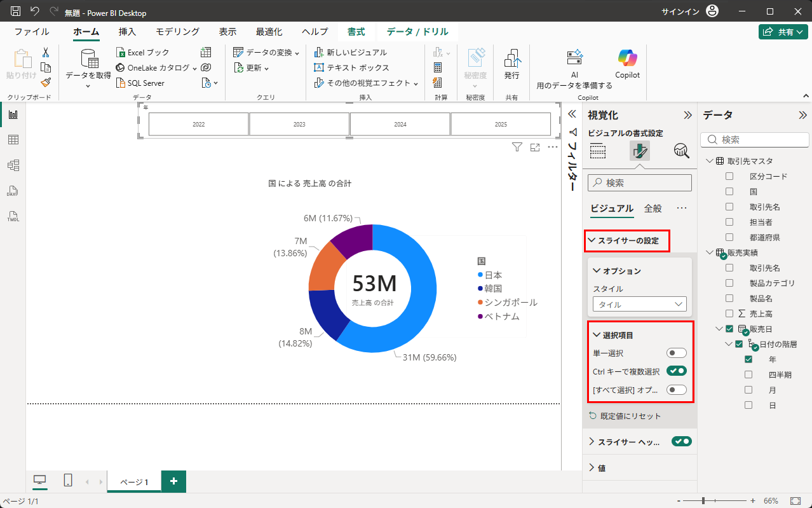Click the Copy icon in clipboard group
The height and width of the screenshot is (508, 812).
46,67
